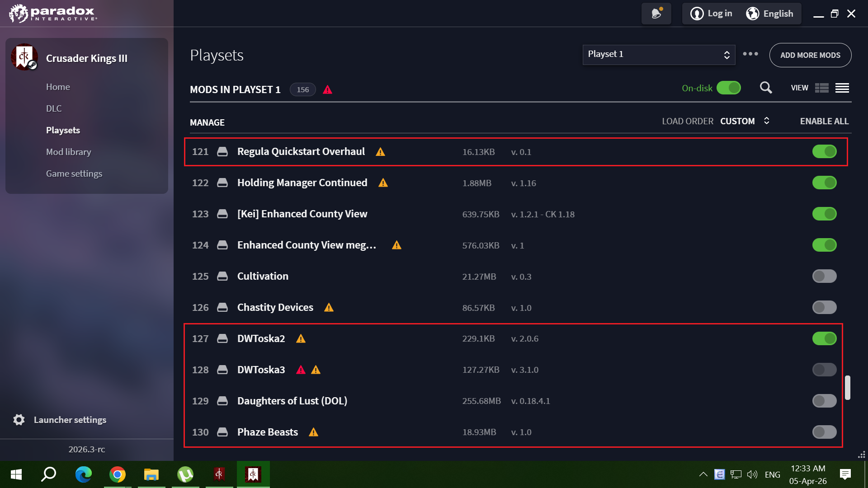Screen dimensions: 868x488
Task: Open the three-dots playset options menu
Action: (750, 54)
